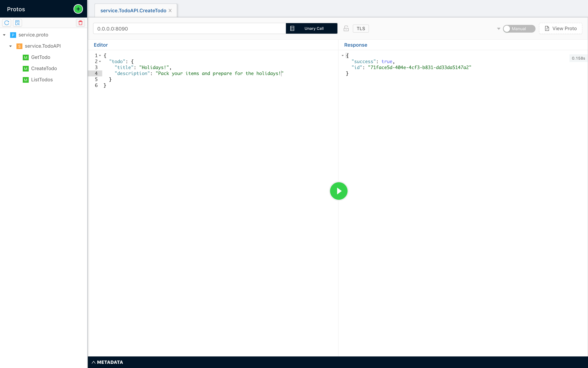Open import paths file-search icon

[x=17, y=23]
